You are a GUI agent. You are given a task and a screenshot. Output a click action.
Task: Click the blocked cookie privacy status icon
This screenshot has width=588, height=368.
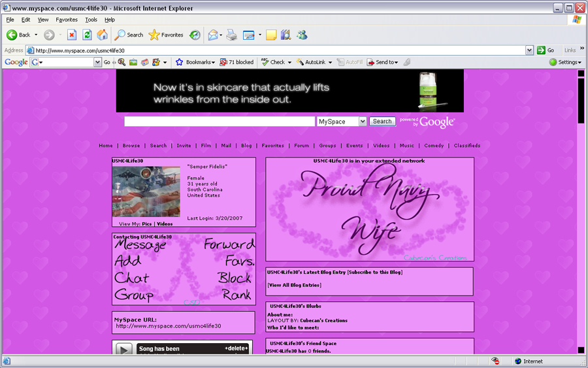click(495, 361)
